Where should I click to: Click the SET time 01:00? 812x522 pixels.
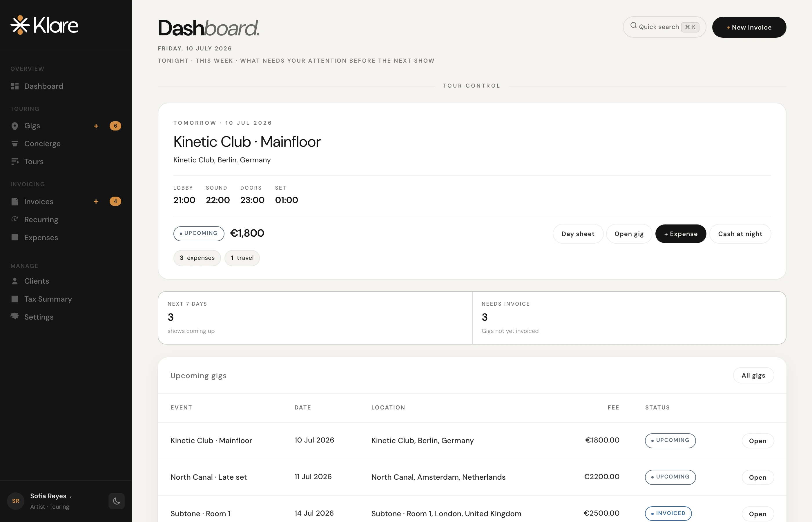click(286, 200)
